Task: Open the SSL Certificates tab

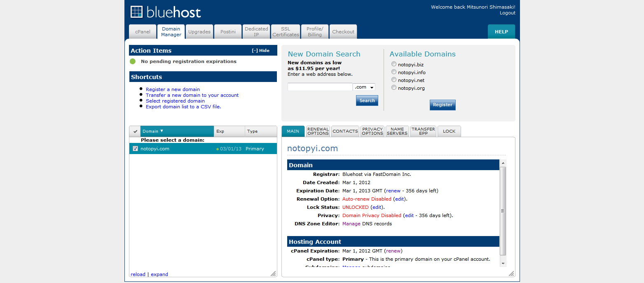Action: (286, 32)
